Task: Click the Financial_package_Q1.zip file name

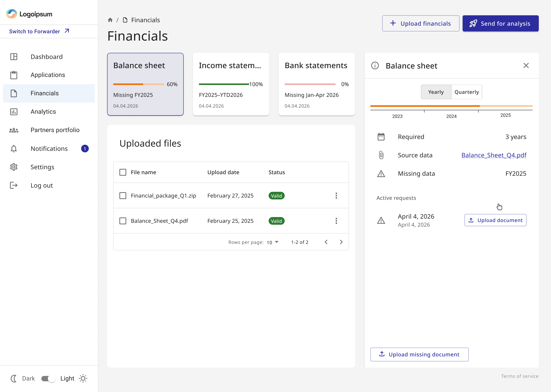Action: [163, 195]
